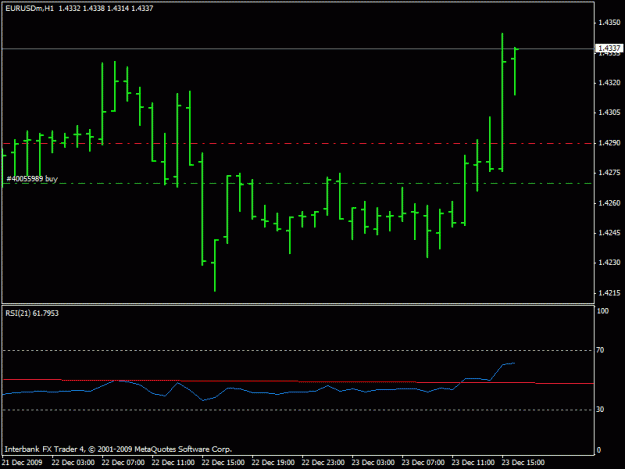Click the 1.4320 price scale label
Image resolution: width=625 pixels, height=469 pixels.
[x=609, y=82]
